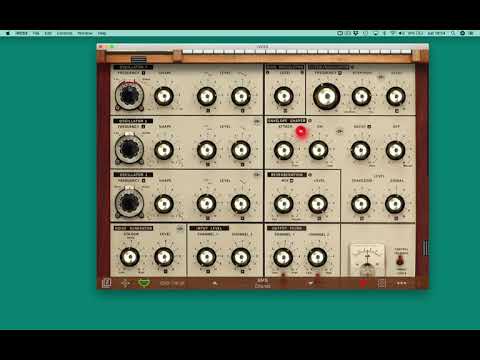This screenshot has width=480, height=360.
Task: Open the File menu
Action: (x=36, y=33)
